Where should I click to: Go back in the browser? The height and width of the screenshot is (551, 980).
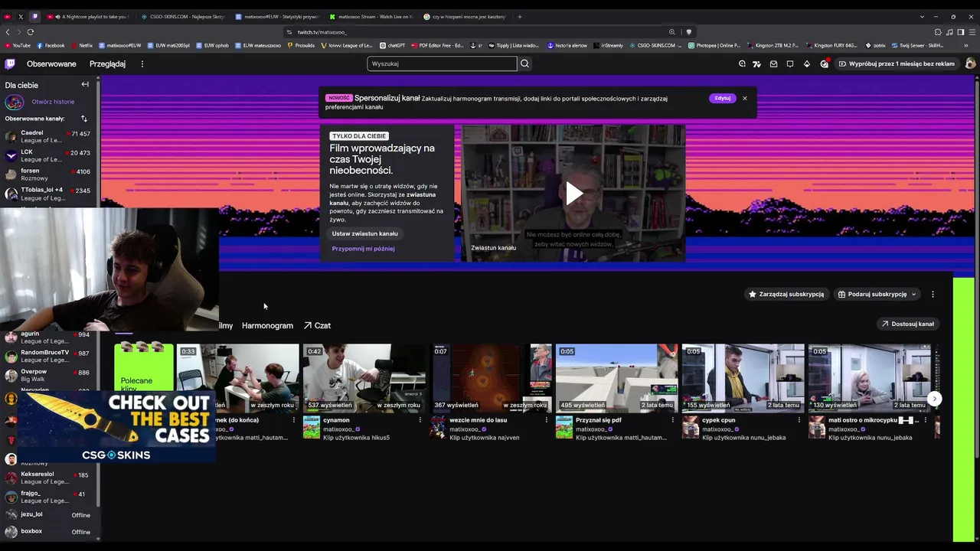(x=8, y=32)
